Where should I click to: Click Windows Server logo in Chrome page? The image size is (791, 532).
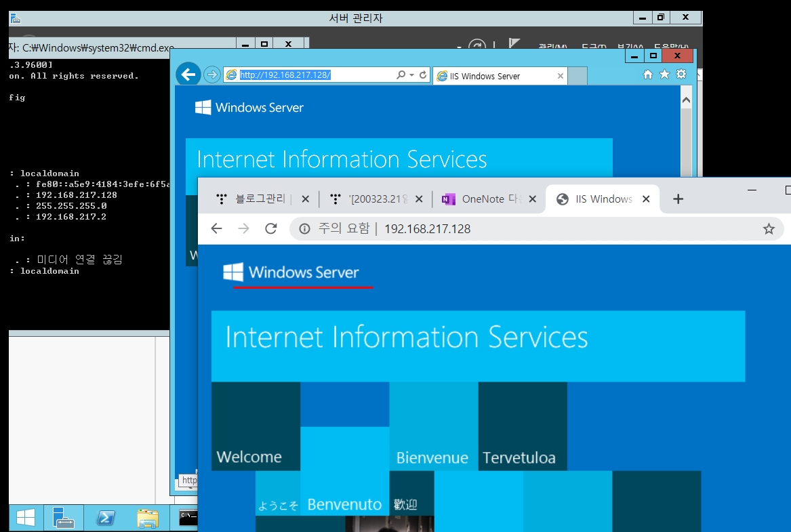pyautogui.click(x=291, y=272)
